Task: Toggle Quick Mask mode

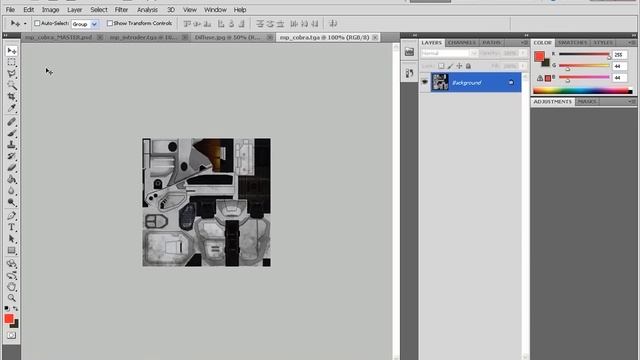Action: click(x=11, y=335)
